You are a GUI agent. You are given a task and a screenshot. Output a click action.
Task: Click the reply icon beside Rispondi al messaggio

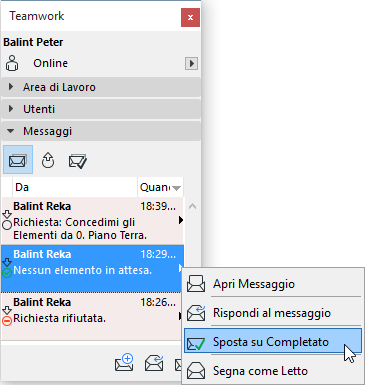(x=196, y=313)
